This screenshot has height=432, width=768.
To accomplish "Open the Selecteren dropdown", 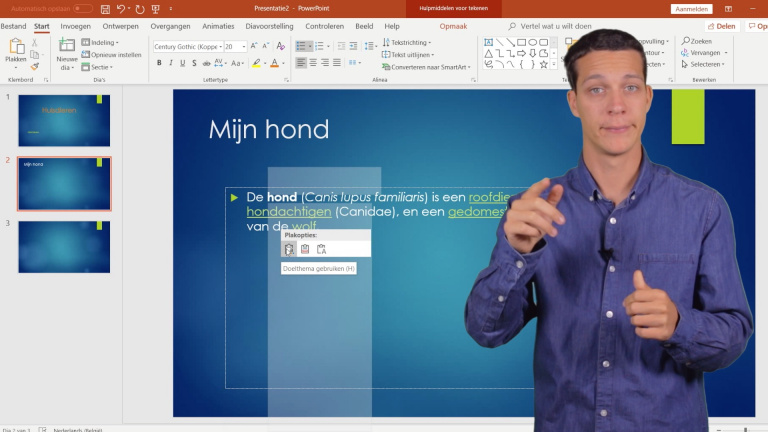I will pyautogui.click(x=703, y=64).
